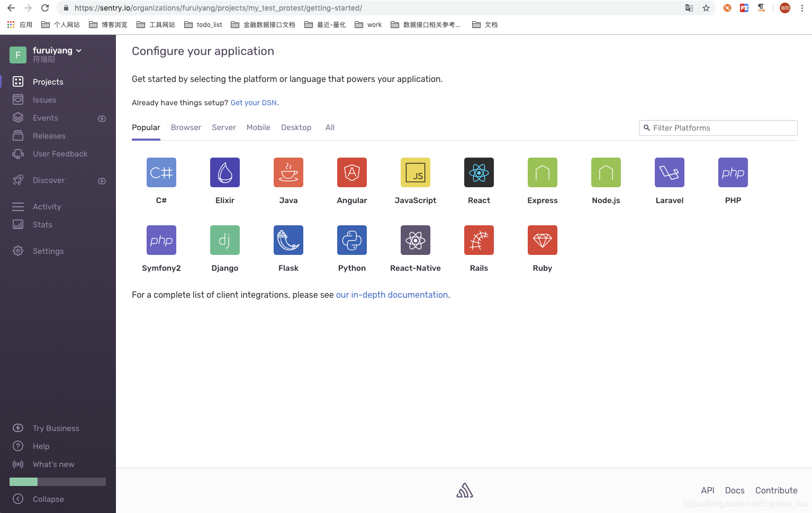Switch to the All platforms tab
Screen dimensions: 812x513
pyautogui.click(x=330, y=127)
